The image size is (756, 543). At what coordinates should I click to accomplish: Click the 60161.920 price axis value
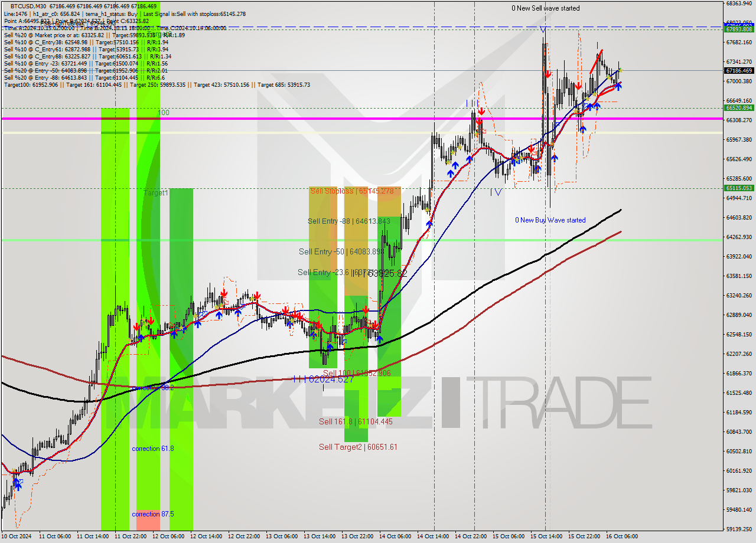tap(738, 470)
